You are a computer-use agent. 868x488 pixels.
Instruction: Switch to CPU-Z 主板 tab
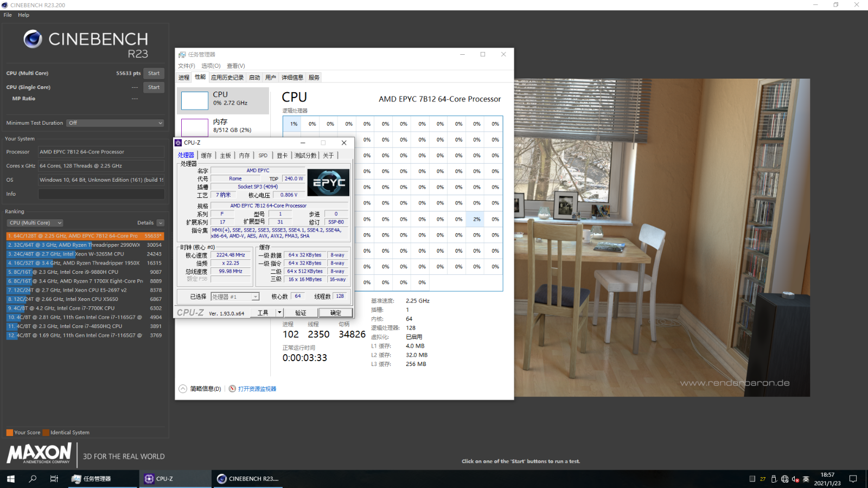click(x=226, y=156)
